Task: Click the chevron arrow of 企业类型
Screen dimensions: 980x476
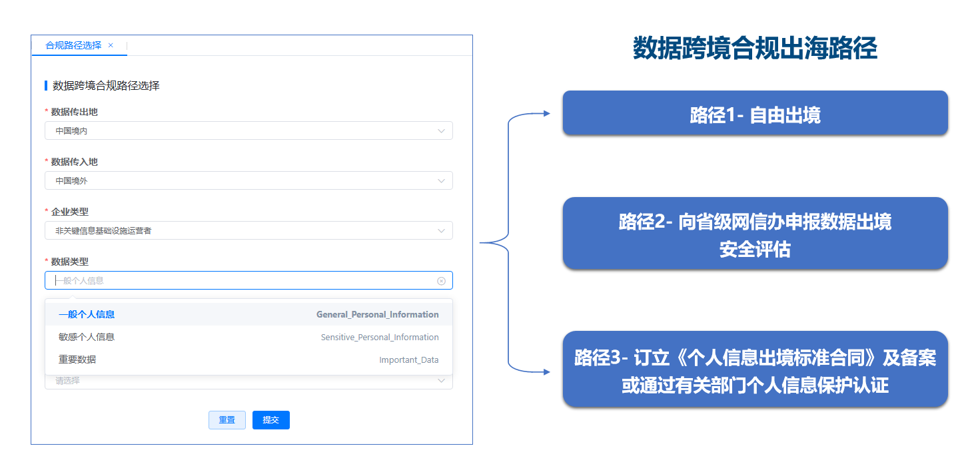Action: (x=441, y=231)
